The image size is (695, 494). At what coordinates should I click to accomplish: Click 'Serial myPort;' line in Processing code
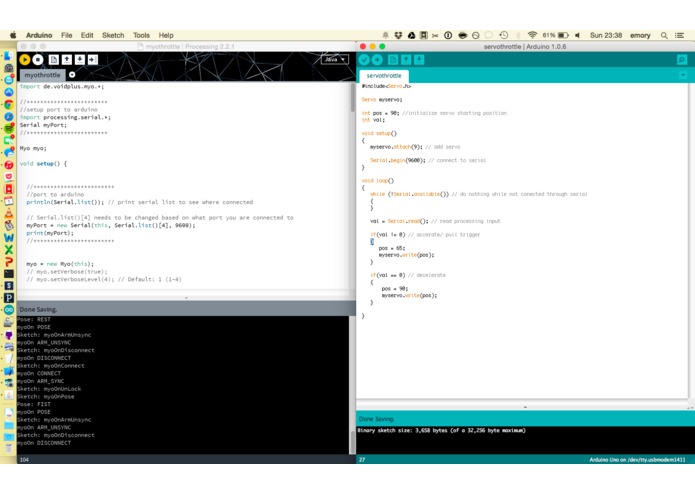(43, 125)
